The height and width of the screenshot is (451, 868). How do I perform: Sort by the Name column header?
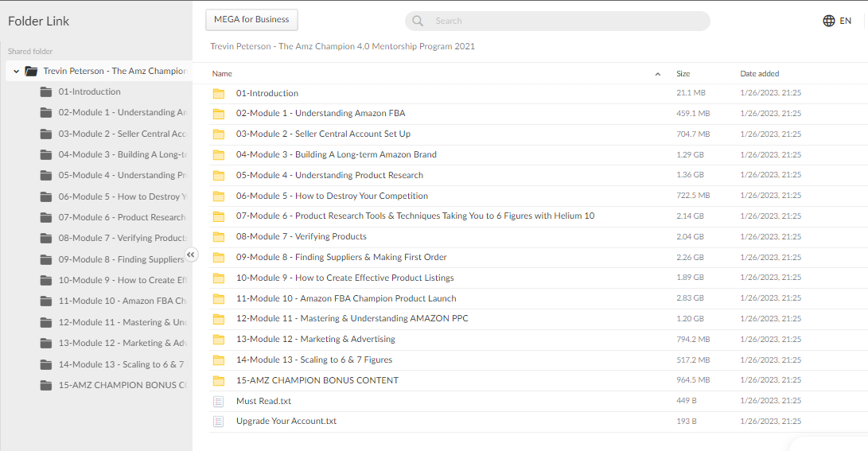[222, 74]
